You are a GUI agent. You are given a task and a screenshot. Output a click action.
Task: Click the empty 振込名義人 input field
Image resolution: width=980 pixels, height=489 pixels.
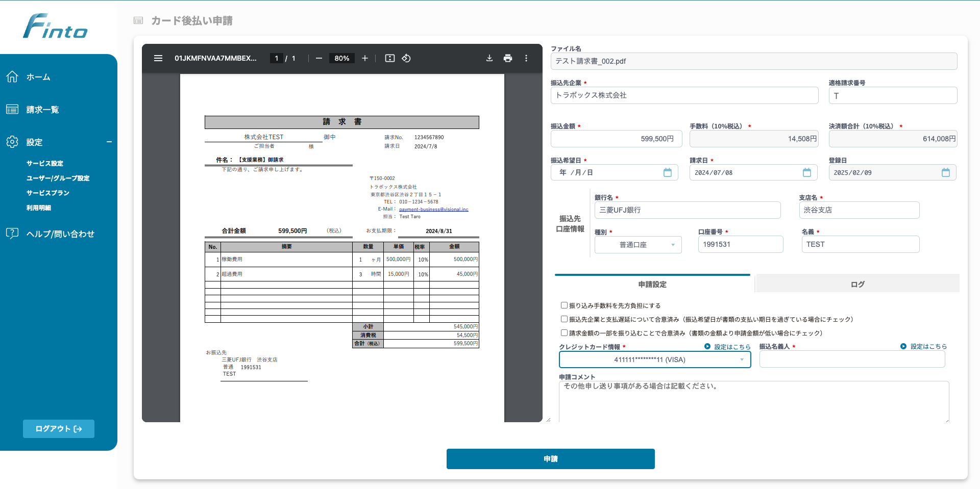[852, 359]
